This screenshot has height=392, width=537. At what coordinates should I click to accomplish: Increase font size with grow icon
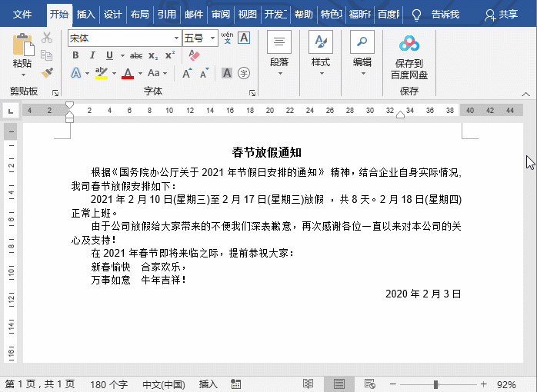[x=187, y=73]
